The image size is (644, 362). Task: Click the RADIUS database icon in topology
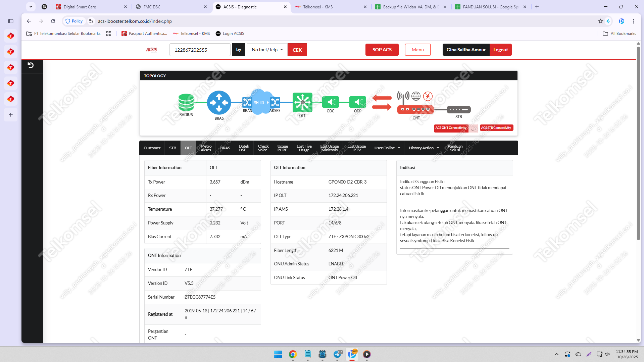[186, 102]
